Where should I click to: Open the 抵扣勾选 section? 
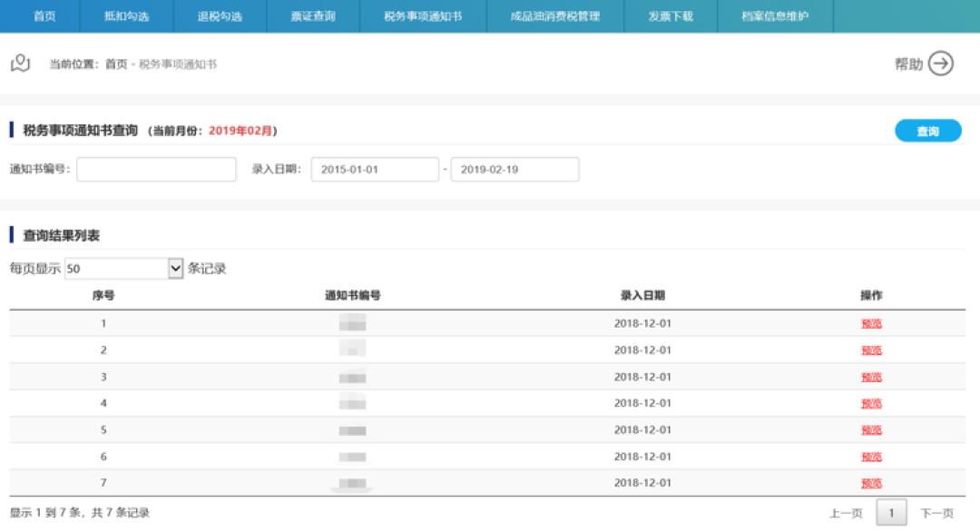(126, 15)
